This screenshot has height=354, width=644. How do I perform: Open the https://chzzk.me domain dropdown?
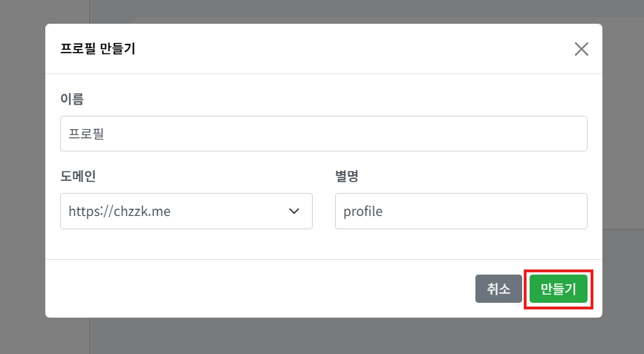point(186,212)
